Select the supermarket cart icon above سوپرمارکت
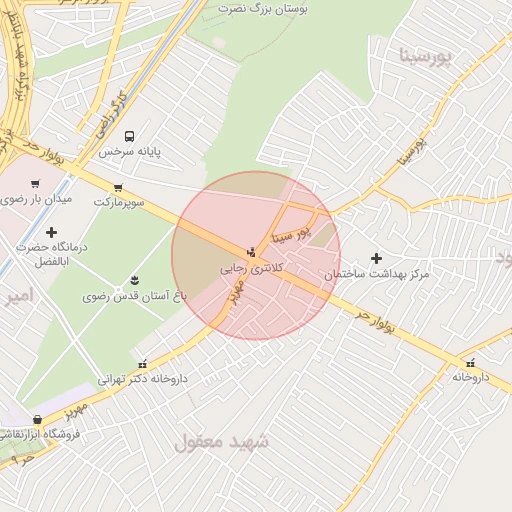Viewport: 512px width, 512px height. click(x=118, y=188)
